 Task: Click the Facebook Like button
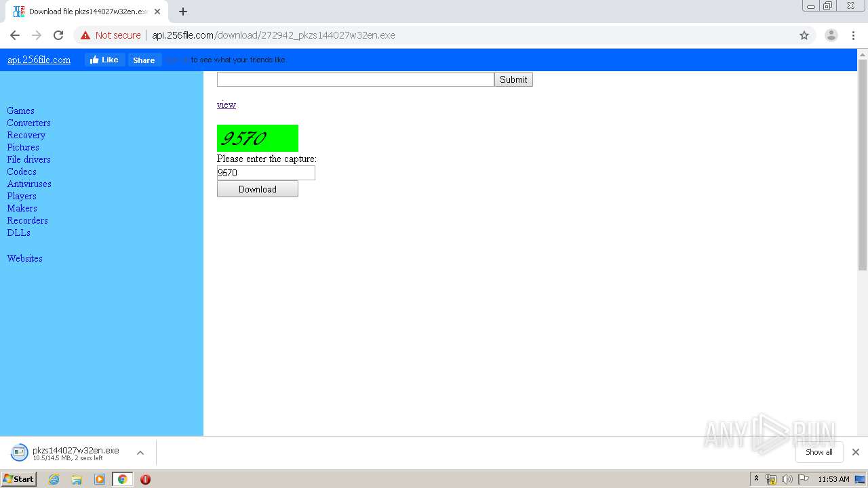click(104, 60)
